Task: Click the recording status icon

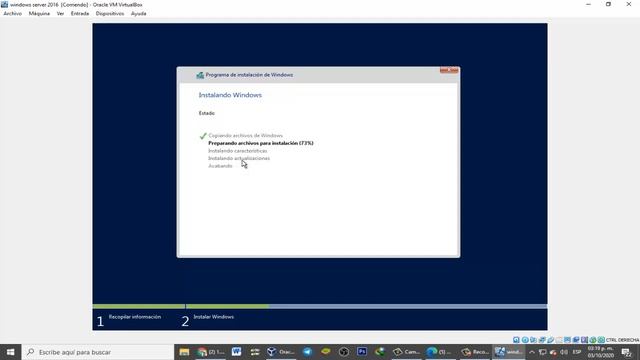Action: coord(576,340)
